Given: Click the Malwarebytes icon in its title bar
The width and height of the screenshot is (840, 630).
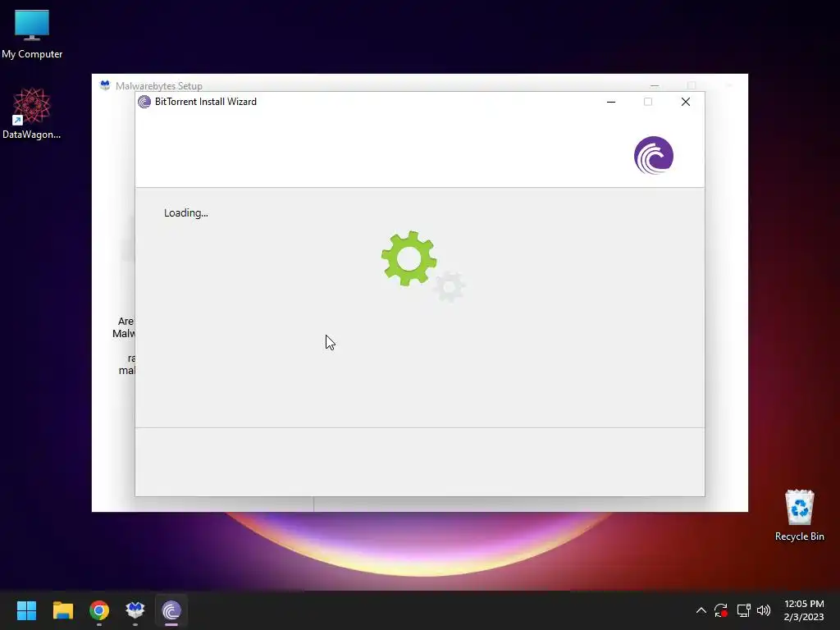Looking at the screenshot, I should pyautogui.click(x=105, y=85).
